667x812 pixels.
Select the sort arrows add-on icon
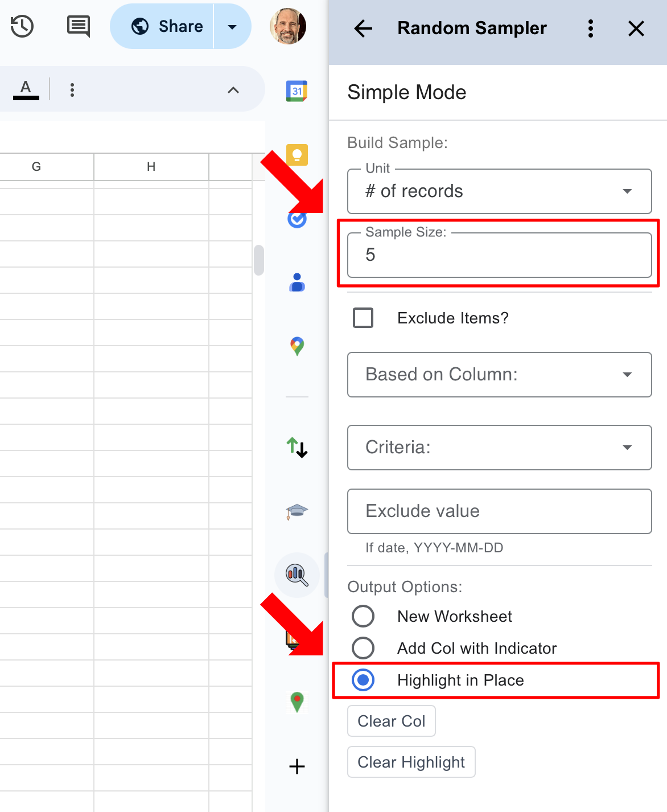click(x=297, y=448)
